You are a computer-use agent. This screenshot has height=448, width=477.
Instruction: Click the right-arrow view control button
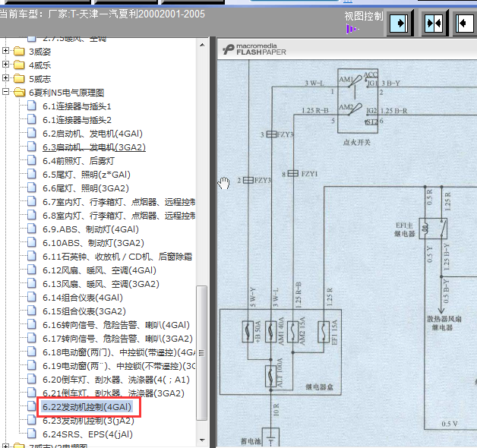(399, 23)
